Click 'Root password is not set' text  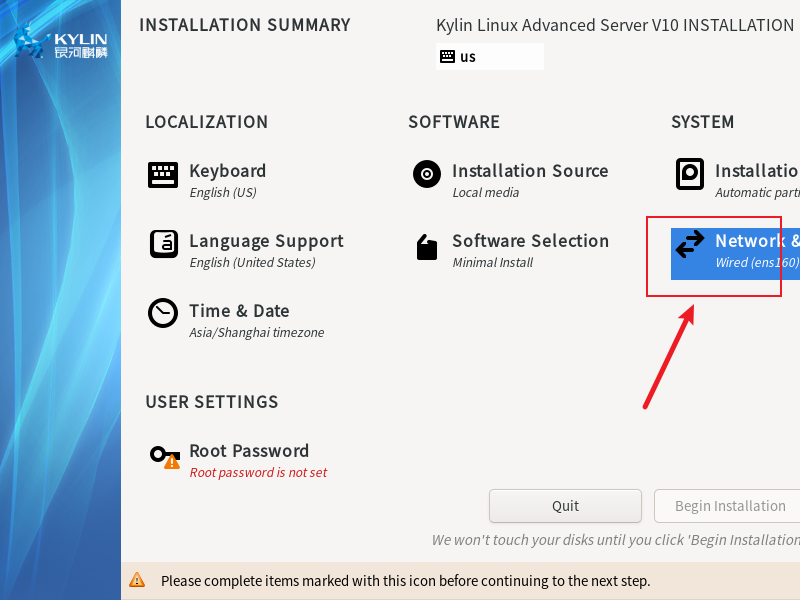click(x=258, y=473)
